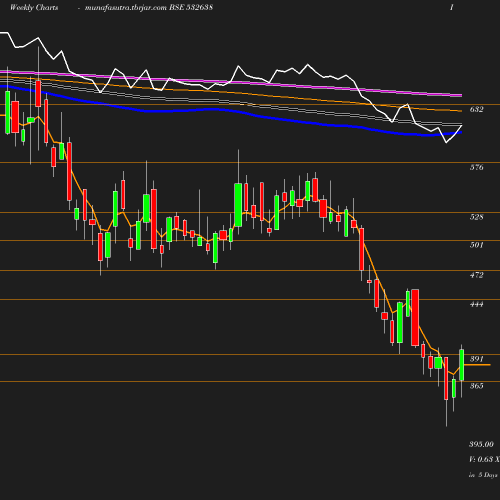Image resolution: width=500 pixels, height=500 pixels.
Task: Click the V: 0.63 X volume text
Action: (484, 459)
